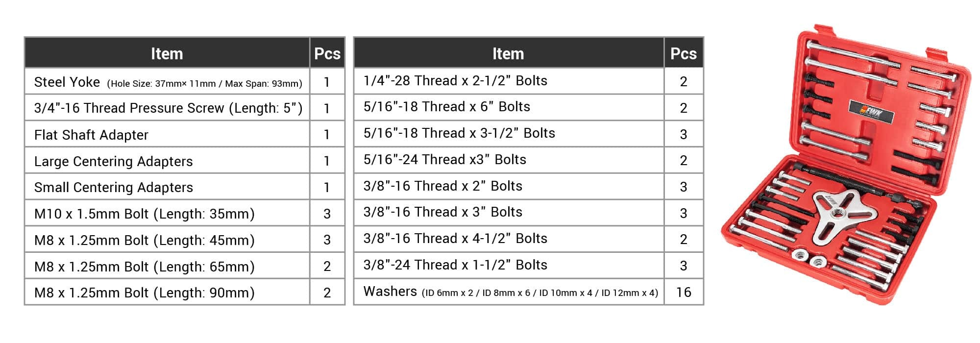
Task: Click the washers quantity cell showing 16
Action: click(x=684, y=293)
